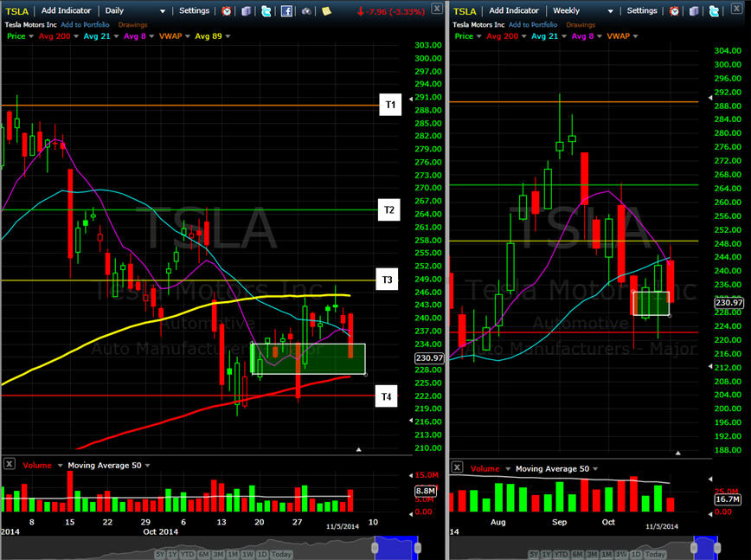The height and width of the screenshot is (560, 751).
Task: Expand Avg 8 options in Daily chart
Action: point(151,36)
